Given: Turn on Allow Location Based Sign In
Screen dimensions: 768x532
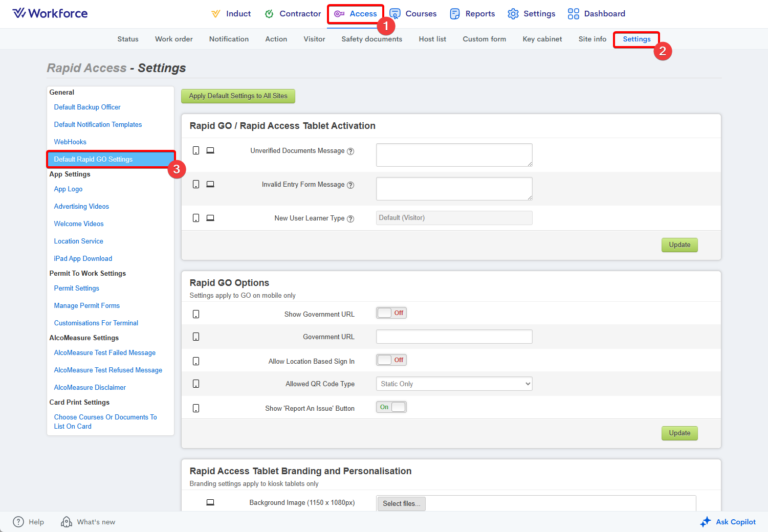Looking at the screenshot, I should [x=391, y=360].
